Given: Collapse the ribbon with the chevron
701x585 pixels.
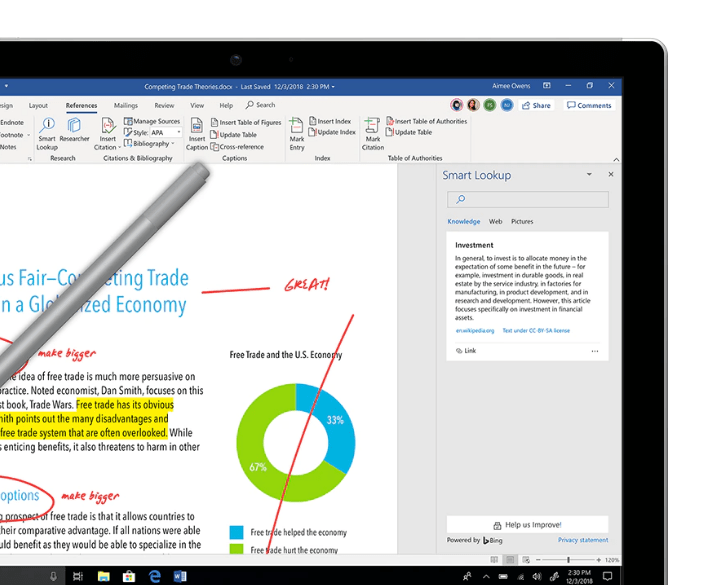Looking at the screenshot, I should [616, 160].
